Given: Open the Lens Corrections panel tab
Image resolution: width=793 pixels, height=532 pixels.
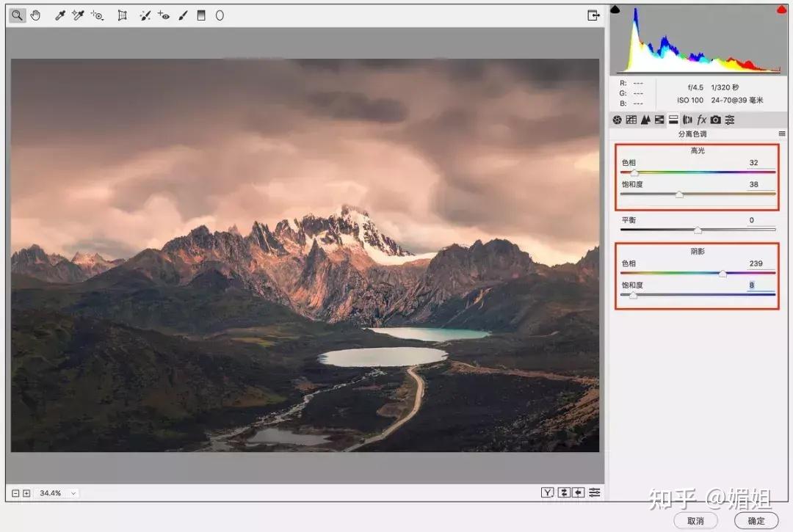Looking at the screenshot, I should [687, 120].
